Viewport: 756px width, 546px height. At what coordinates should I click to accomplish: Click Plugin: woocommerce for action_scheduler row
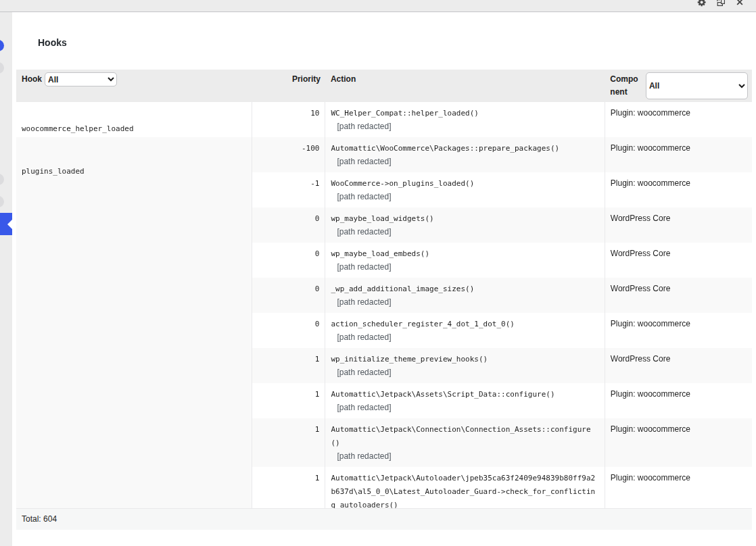(x=650, y=324)
